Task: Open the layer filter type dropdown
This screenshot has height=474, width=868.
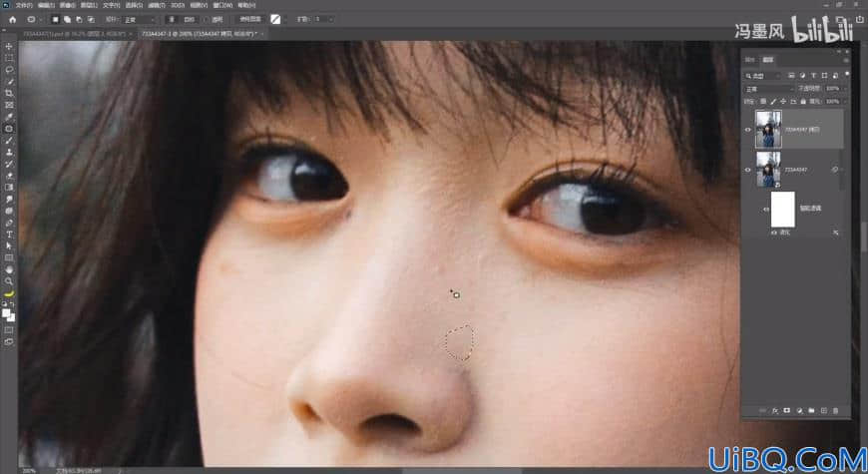Action: (763, 75)
